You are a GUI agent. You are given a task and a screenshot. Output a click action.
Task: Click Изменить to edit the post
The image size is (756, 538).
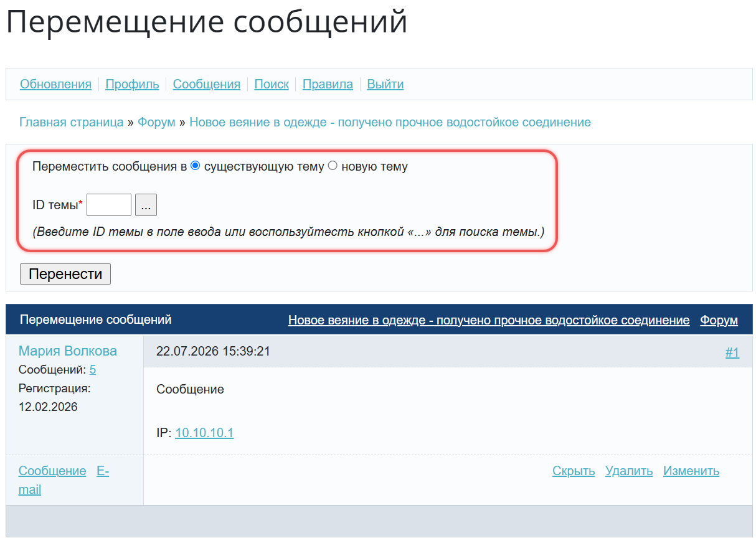[691, 471]
